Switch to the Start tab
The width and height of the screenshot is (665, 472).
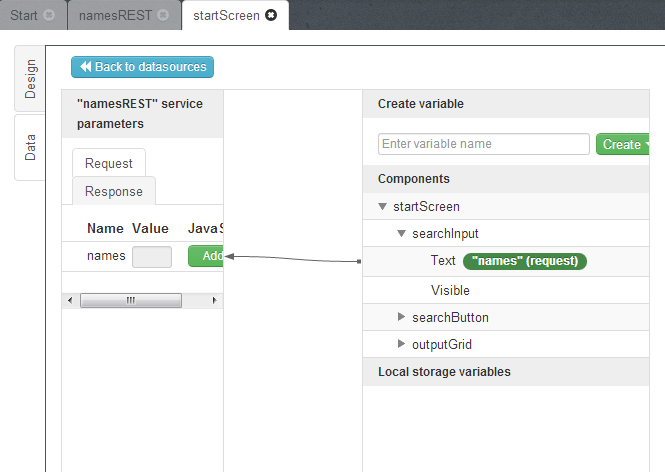tap(24, 15)
